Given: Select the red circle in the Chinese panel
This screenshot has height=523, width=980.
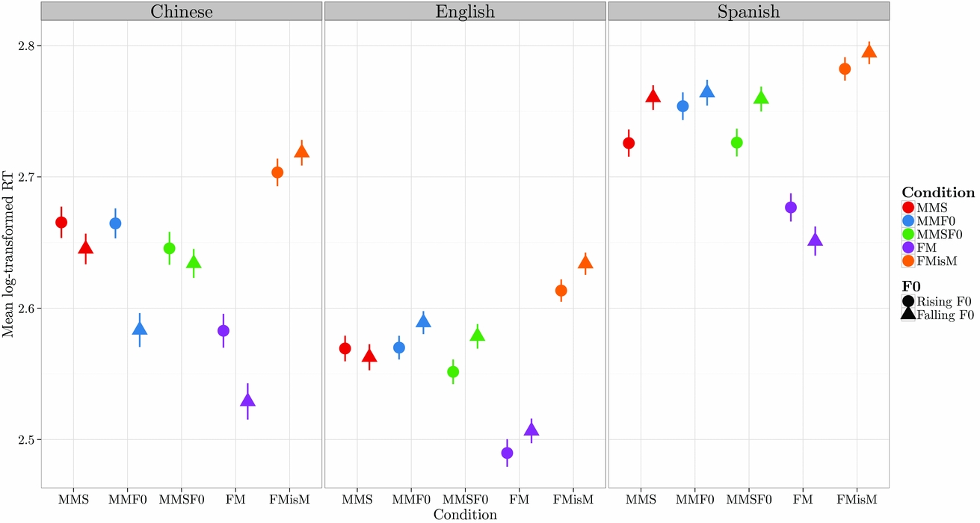Looking at the screenshot, I should coord(61,223).
